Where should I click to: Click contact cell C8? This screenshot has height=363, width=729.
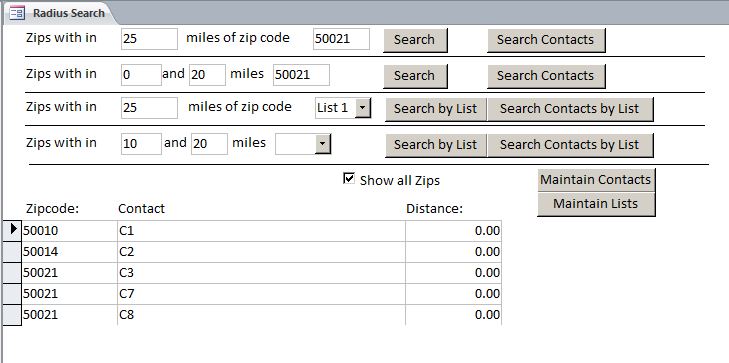pos(261,315)
